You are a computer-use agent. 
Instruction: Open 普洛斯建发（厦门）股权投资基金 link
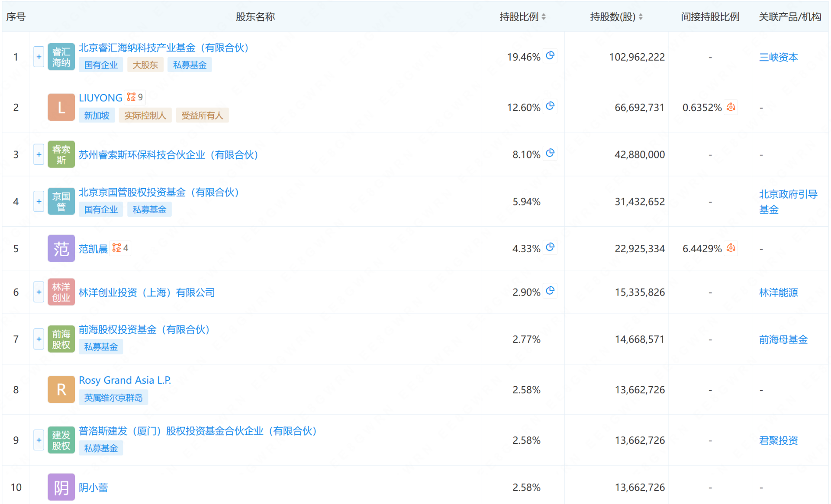(198, 431)
